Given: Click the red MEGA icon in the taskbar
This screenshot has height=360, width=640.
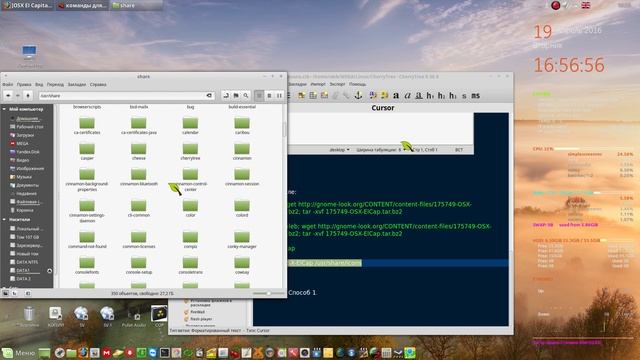Looking at the screenshot, I should [x=107, y=353].
